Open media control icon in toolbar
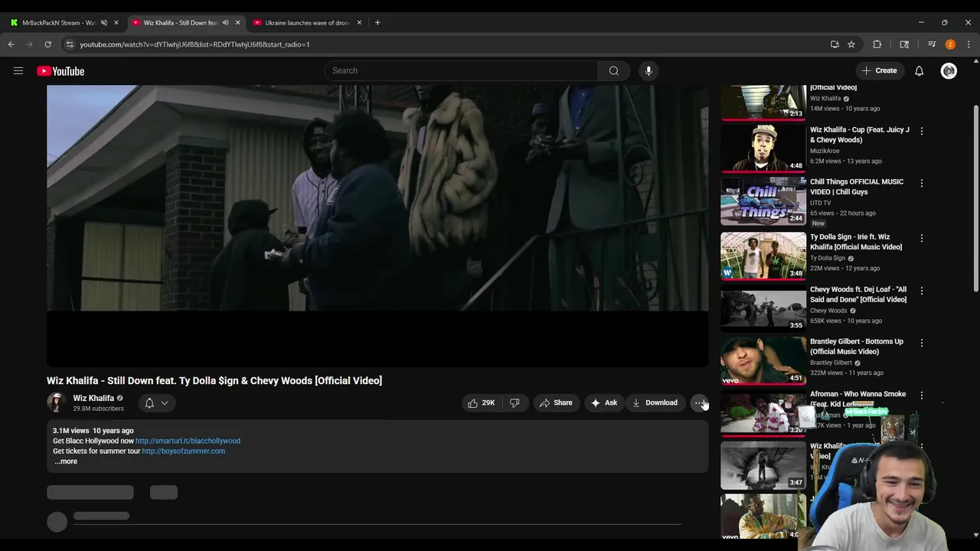This screenshot has width=980, height=551. [932, 44]
